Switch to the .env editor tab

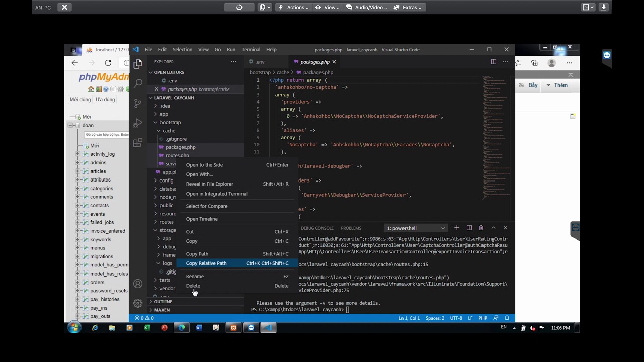(x=259, y=62)
